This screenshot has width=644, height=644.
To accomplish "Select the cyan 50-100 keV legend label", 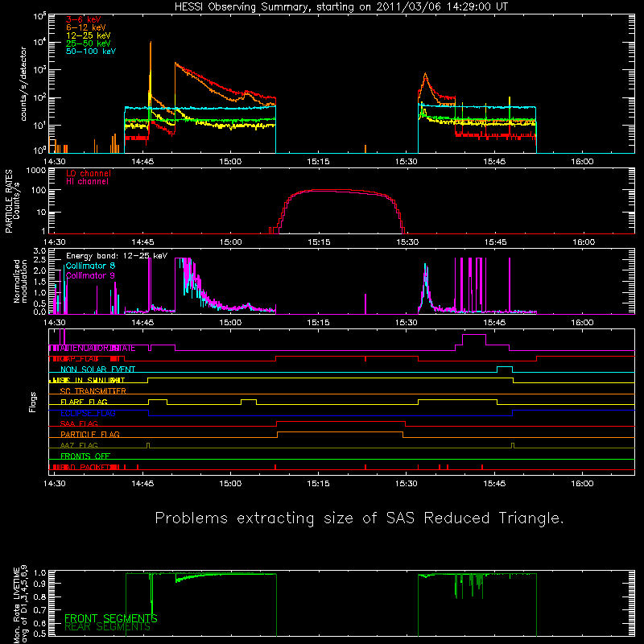I will click(x=91, y=52).
